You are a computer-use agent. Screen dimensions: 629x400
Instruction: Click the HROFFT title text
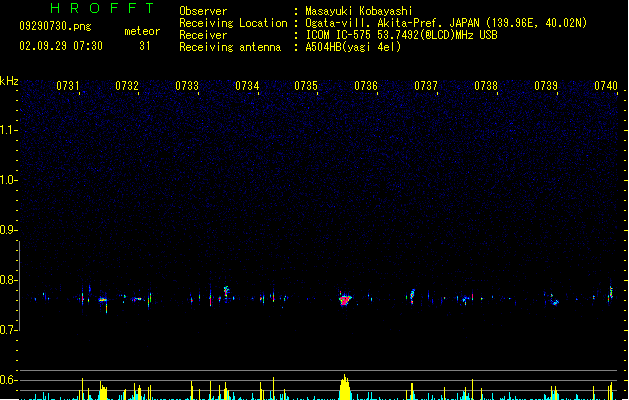click(x=102, y=8)
